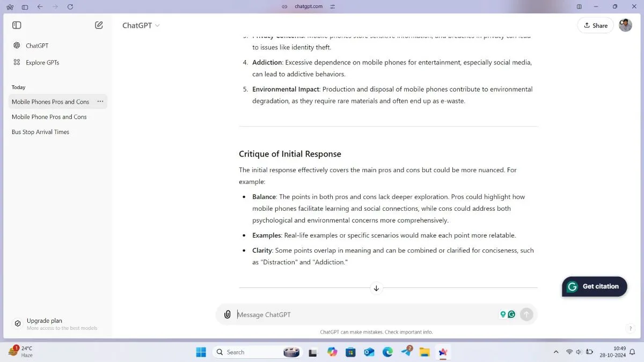Open ChatGPT model selector dropdown
Screen dimensions: 644x362
(x=141, y=25)
